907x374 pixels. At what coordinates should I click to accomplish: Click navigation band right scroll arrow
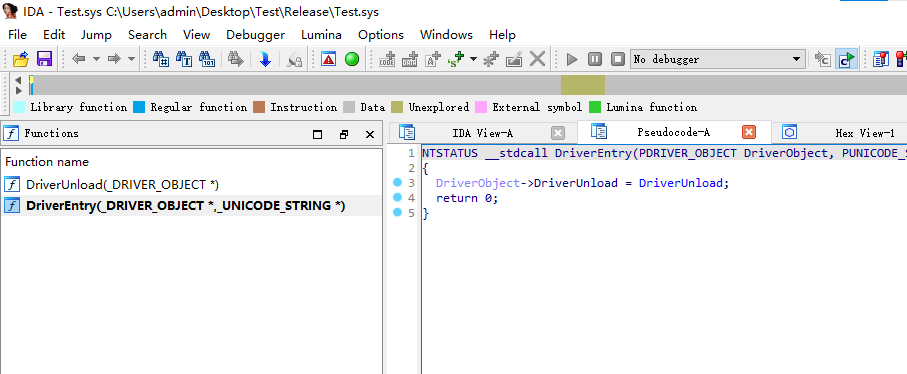(18, 90)
